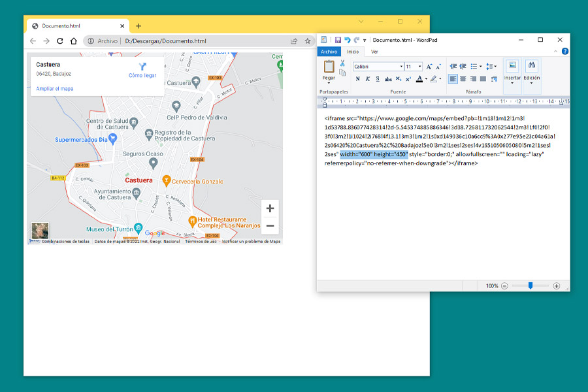Screen dimensions: 588x392
Task: Click the Cómo llegar directions link
Action: [142, 71]
